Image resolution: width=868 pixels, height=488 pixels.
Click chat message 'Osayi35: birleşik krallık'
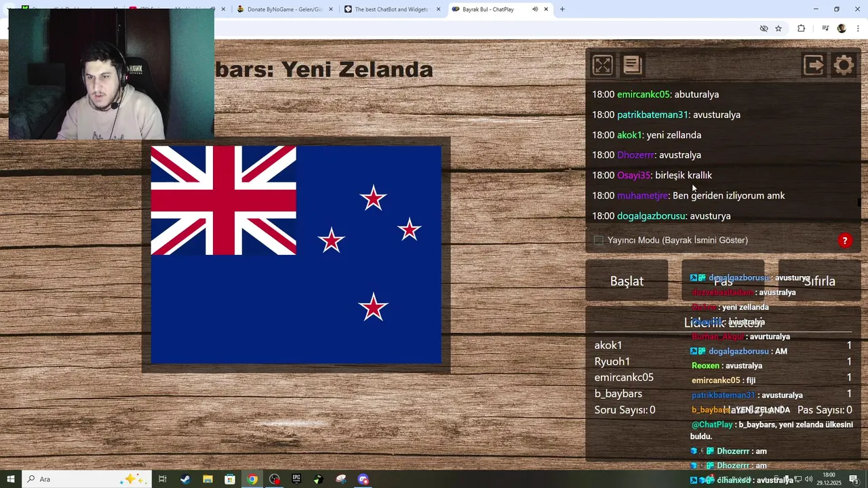[652, 176]
